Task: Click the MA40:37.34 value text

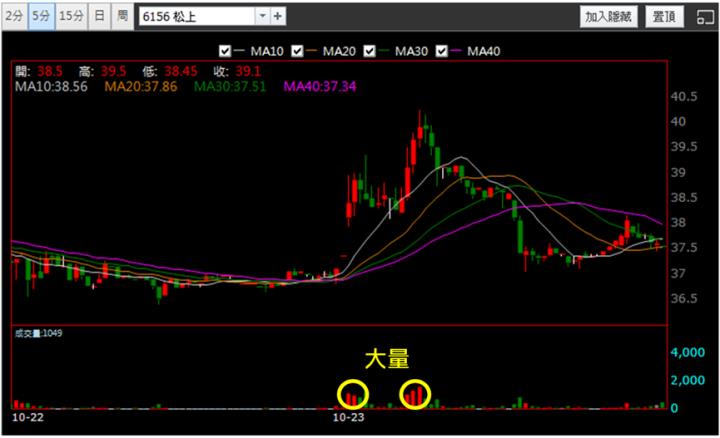Action: coord(320,86)
